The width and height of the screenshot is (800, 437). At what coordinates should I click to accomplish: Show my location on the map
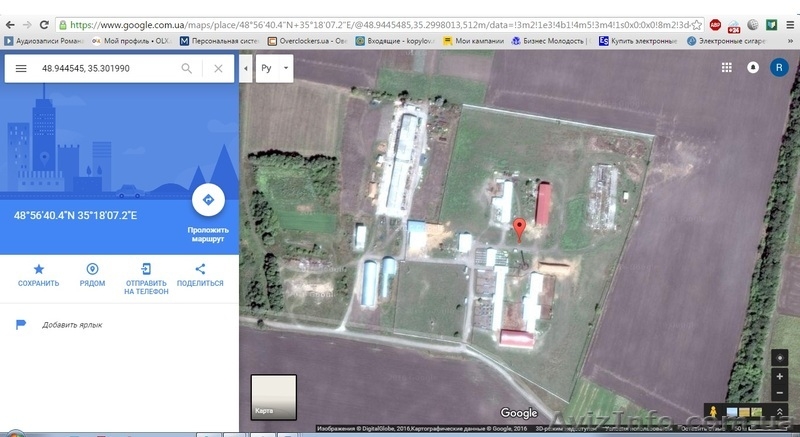[x=779, y=357]
